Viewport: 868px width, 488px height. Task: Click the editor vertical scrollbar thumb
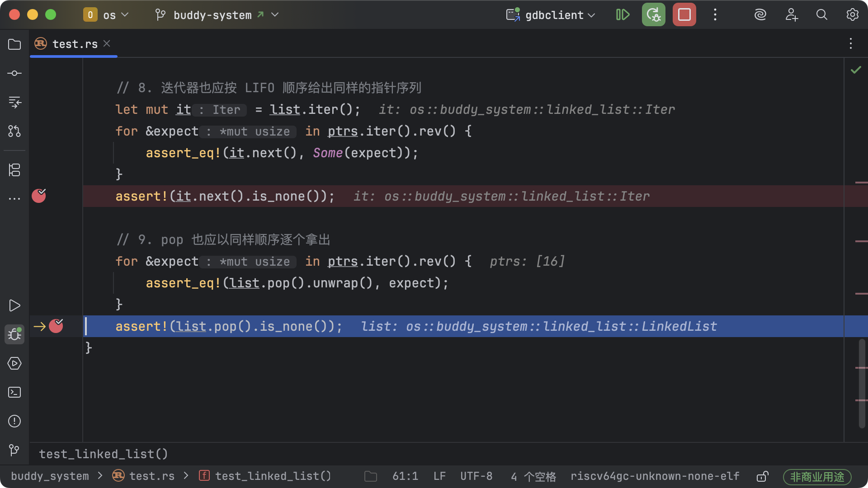[862, 383]
